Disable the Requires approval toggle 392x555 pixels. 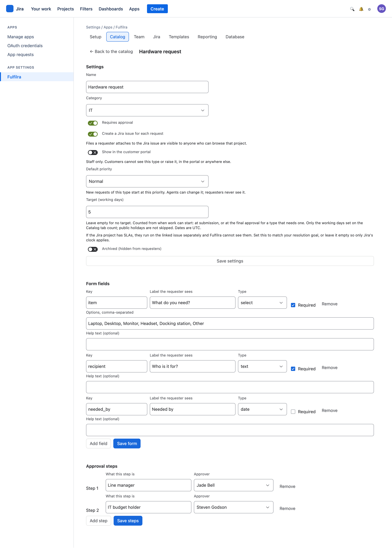[x=93, y=123]
